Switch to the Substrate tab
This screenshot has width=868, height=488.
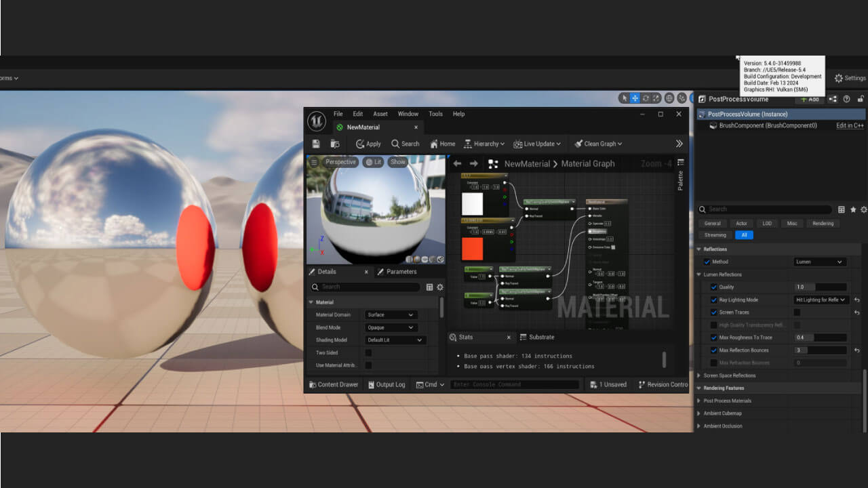[x=537, y=337]
